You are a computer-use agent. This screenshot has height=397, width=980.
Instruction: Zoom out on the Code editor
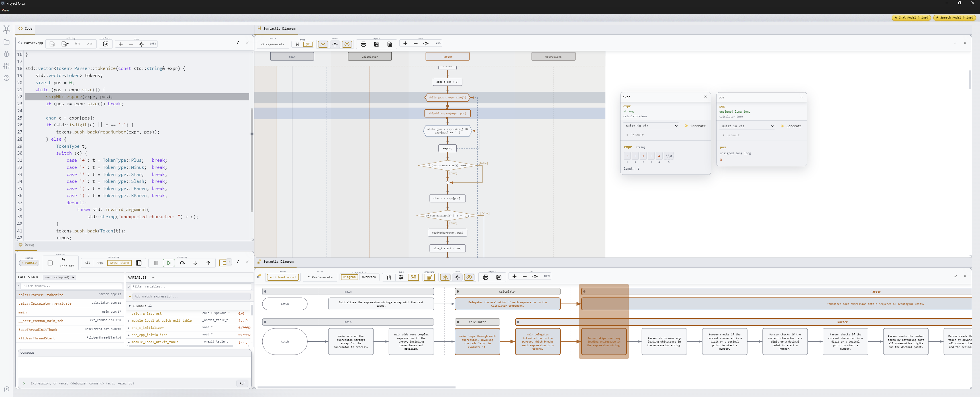click(131, 44)
